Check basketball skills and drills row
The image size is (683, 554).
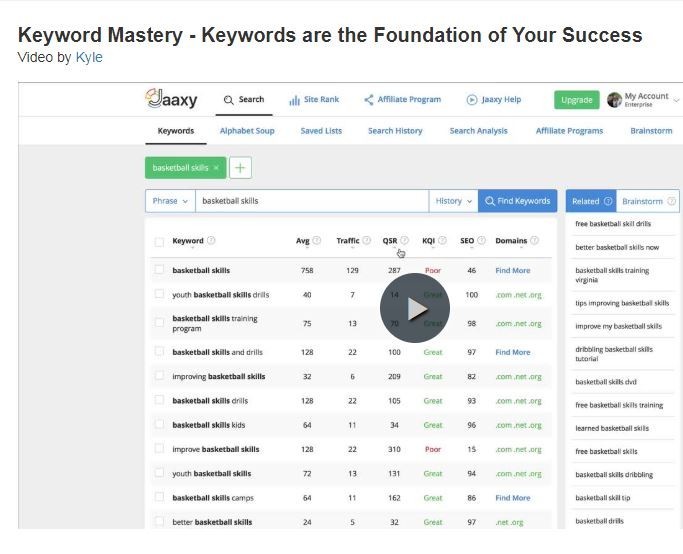159,351
